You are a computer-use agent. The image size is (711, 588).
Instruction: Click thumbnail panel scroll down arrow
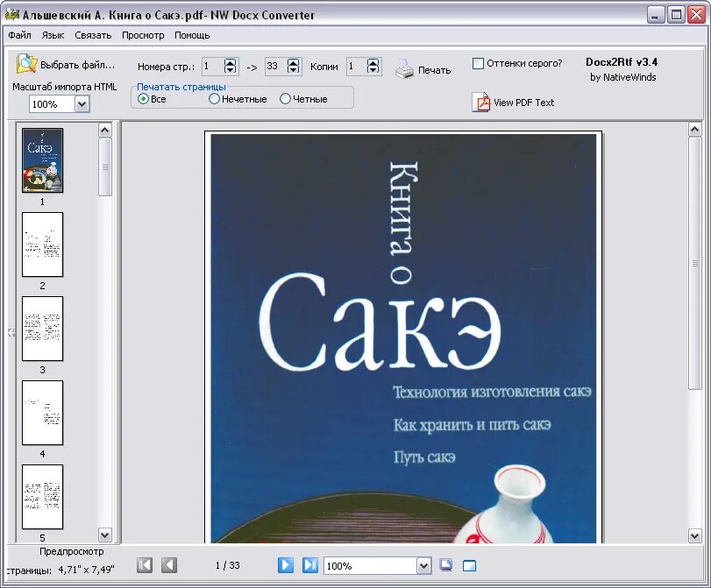pyautogui.click(x=104, y=535)
